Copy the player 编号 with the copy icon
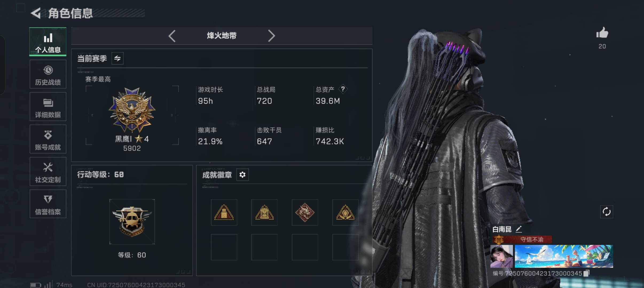 click(x=586, y=273)
